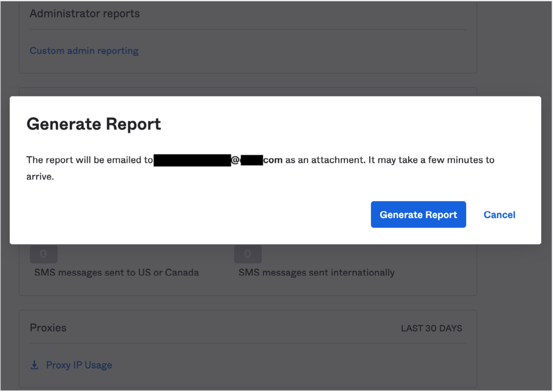Screen dimensions: 553x392
Task: Click the word 'arrive.' in the dialog
Action: 40,176
